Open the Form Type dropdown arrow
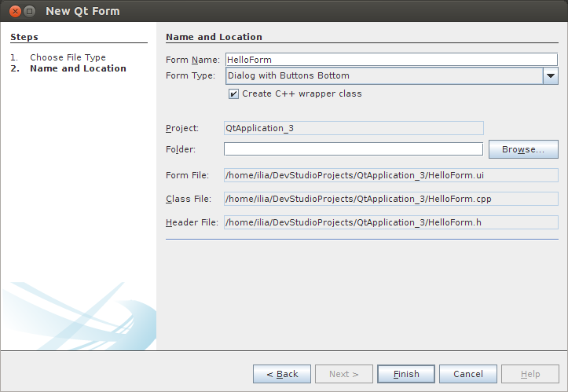Screen dimensions: 568x392 [551, 76]
